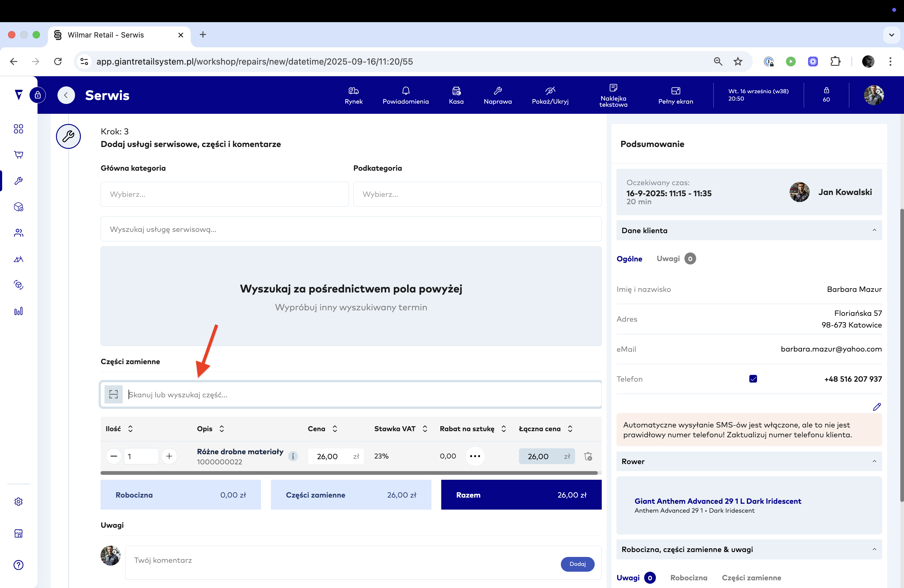904x588 pixels.
Task: Open the Główna kategoria dropdown
Action: [x=224, y=194]
